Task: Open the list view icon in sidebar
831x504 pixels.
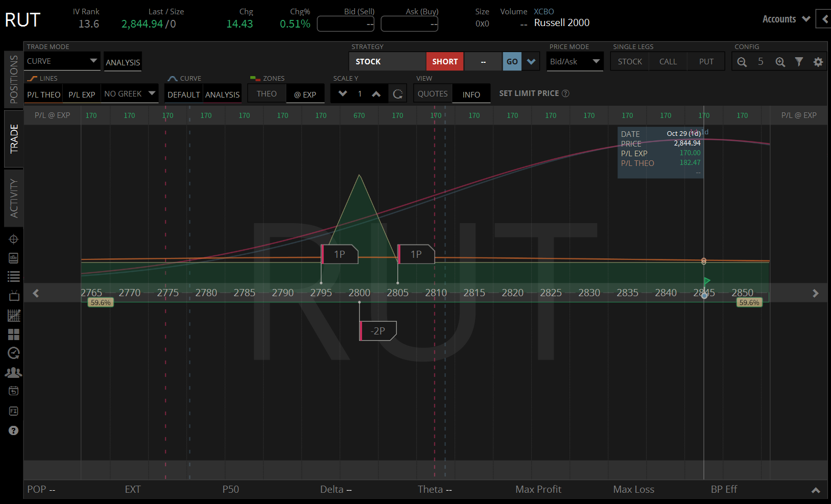Action: coord(14,277)
